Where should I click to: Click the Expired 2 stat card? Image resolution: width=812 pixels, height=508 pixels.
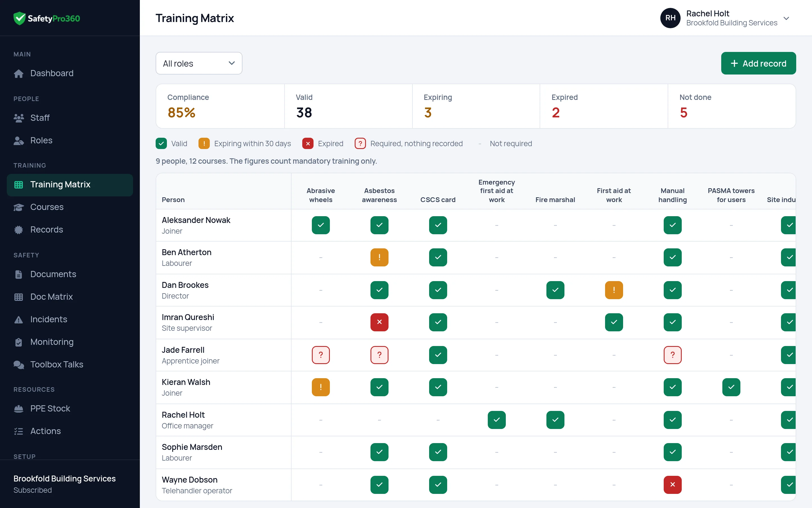604,106
